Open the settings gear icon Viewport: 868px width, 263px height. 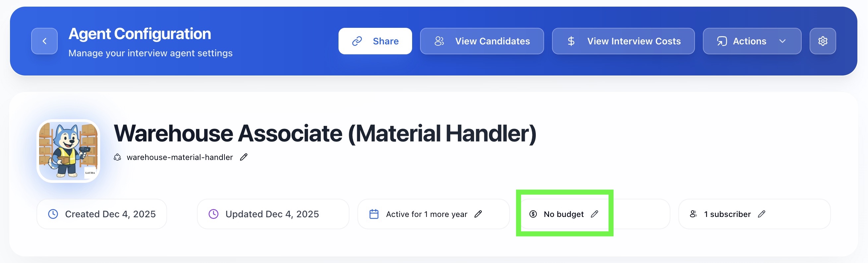pyautogui.click(x=823, y=41)
